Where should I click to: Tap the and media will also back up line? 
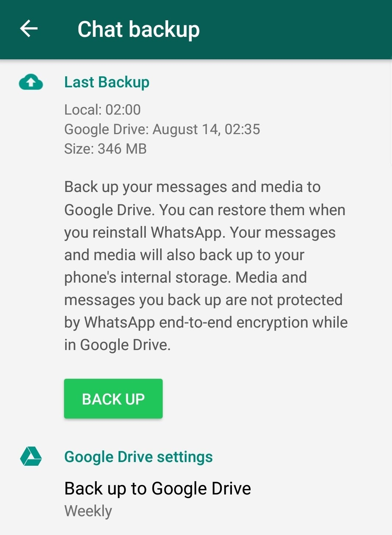pyautogui.click(x=184, y=255)
